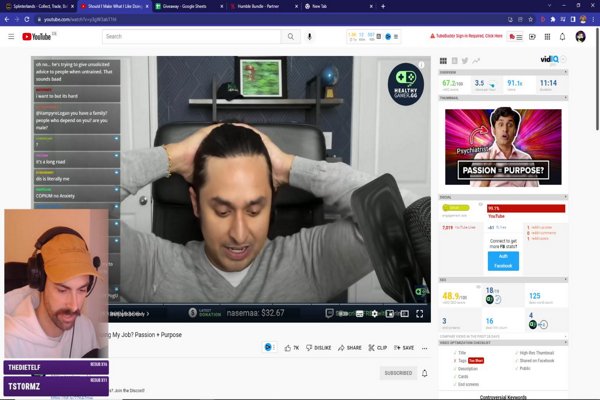
Task: Click the vidIQ blue circle icon in header stats bar
Action: (x=388, y=37)
